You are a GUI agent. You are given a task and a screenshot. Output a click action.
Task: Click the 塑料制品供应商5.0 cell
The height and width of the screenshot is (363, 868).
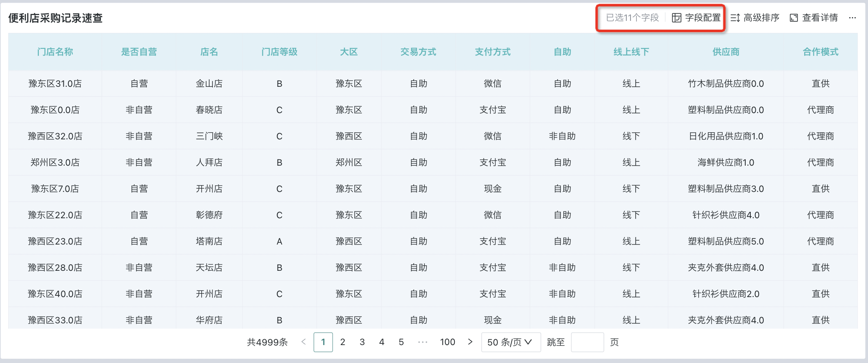click(726, 241)
